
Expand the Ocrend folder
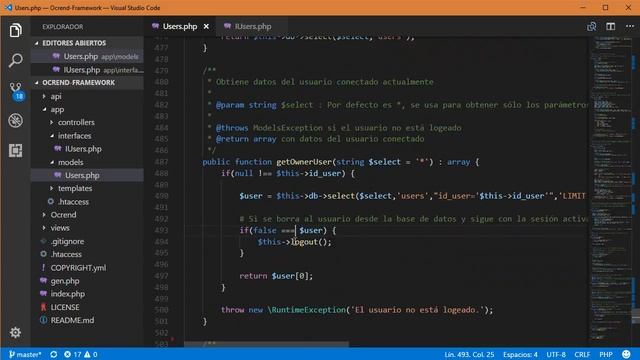87,215
